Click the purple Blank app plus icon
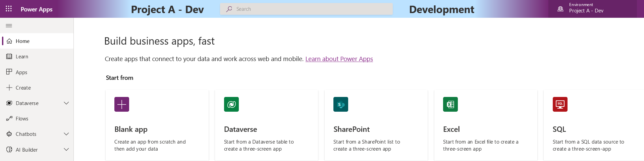Image resolution: width=644 pixels, height=161 pixels. 122,104
